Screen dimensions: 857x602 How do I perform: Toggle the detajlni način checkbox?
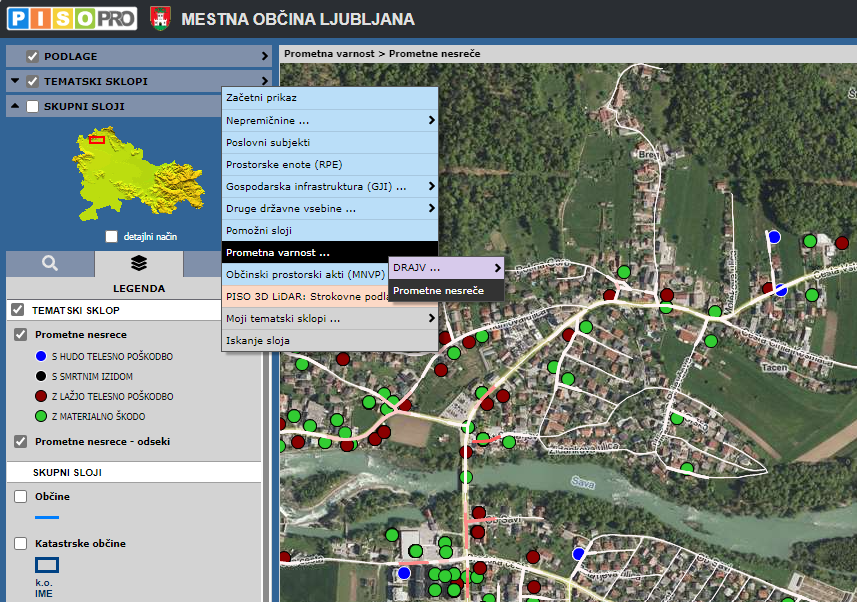112,236
